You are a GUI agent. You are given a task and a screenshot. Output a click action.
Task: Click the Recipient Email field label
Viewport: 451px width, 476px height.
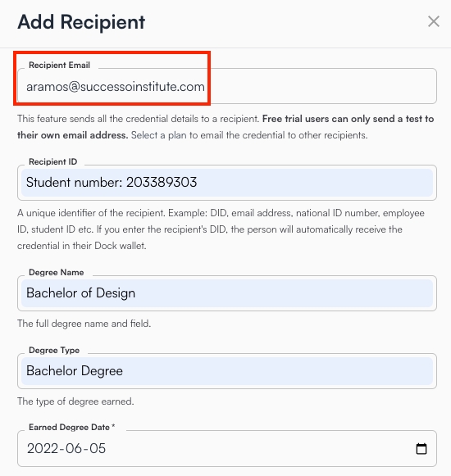pyautogui.click(x=59, y=65)
